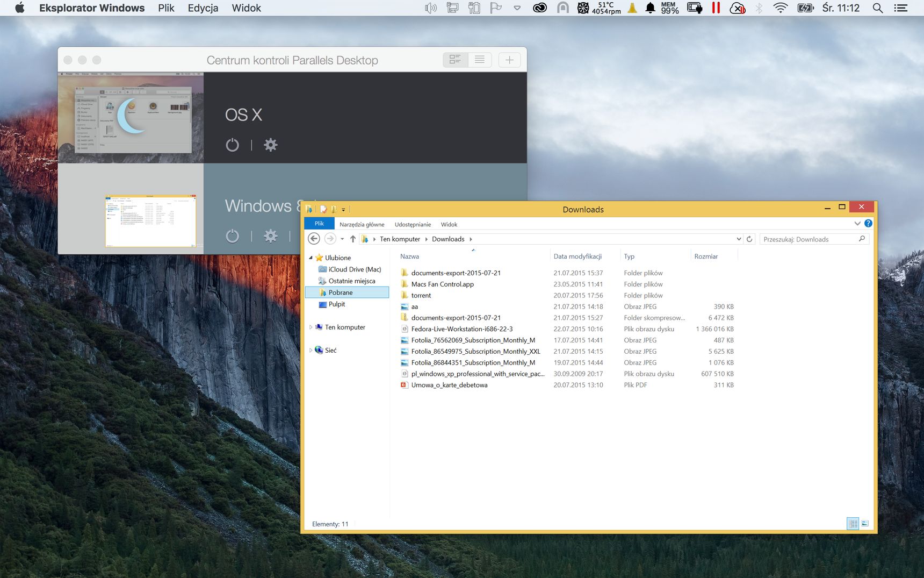
Task: Select Pobrane in the favorites list
Action: [x=347, y=292]
